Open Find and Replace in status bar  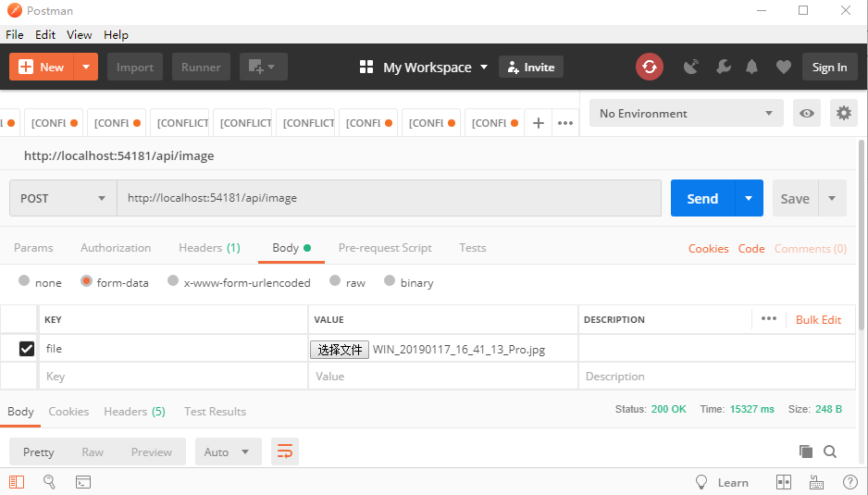point(49,482)
